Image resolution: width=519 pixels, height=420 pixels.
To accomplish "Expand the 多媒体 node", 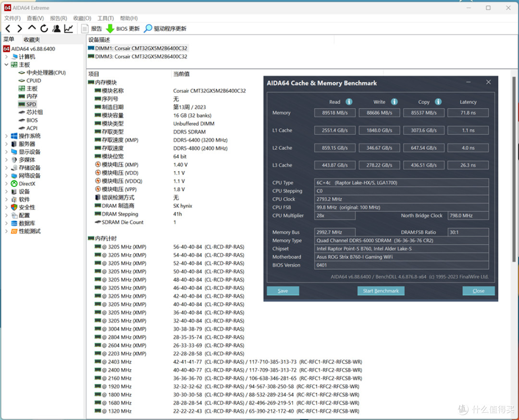I will (6, 160).
